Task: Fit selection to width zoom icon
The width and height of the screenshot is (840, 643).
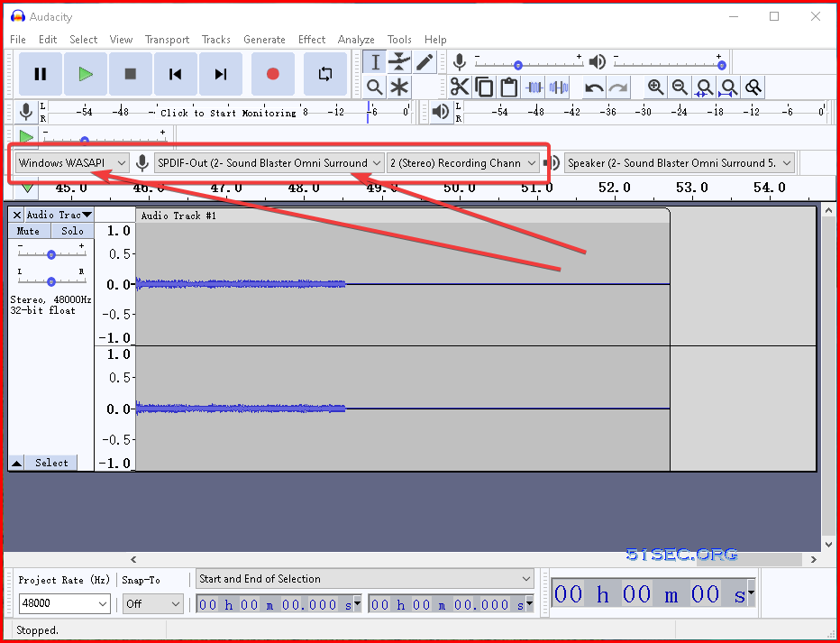Action: click(x=704, y=87)
